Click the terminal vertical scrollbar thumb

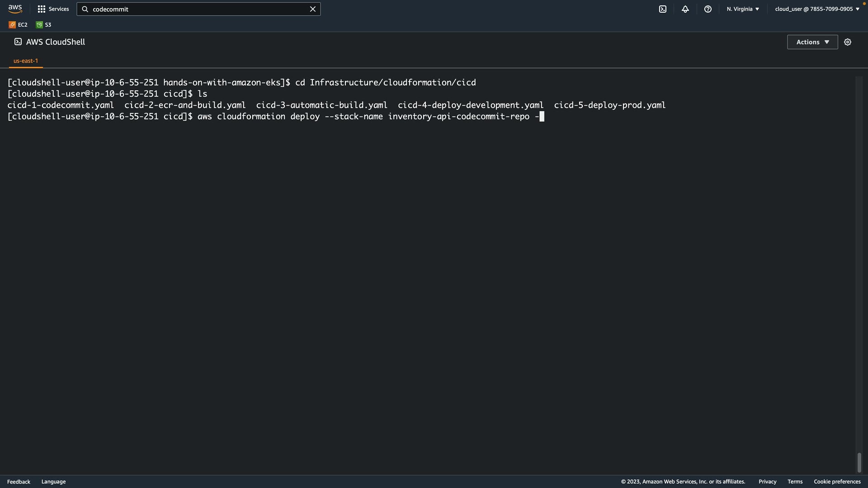coord(859,463)
